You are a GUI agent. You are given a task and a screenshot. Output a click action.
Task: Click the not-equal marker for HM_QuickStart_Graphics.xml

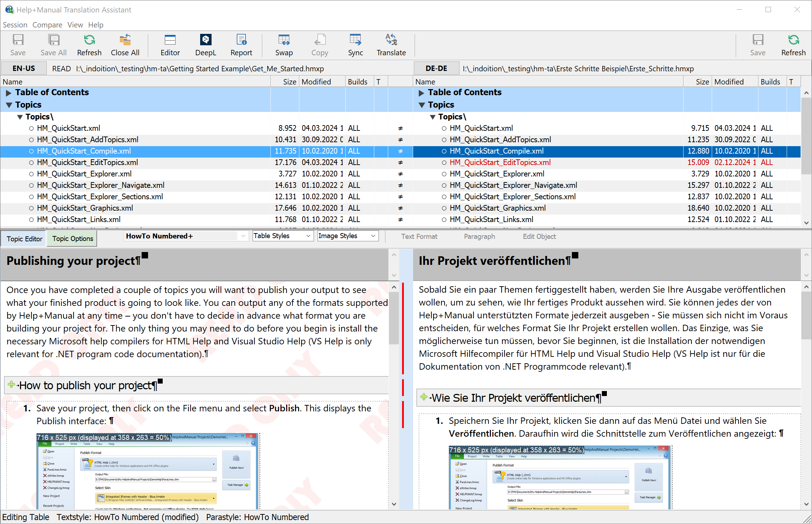[400, 208]
